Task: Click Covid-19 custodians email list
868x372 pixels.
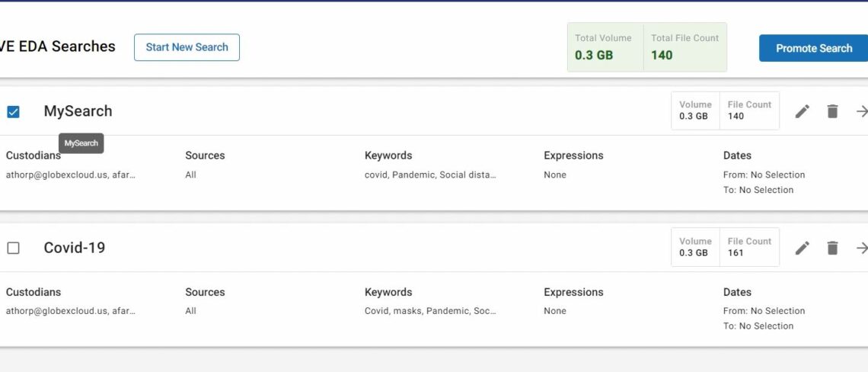Action: [x=70, y=311]
